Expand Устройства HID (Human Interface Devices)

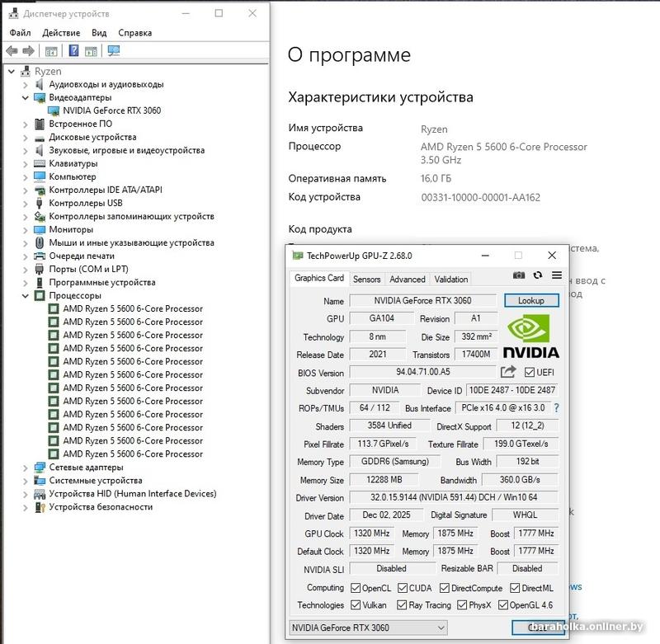click(26, 494)
